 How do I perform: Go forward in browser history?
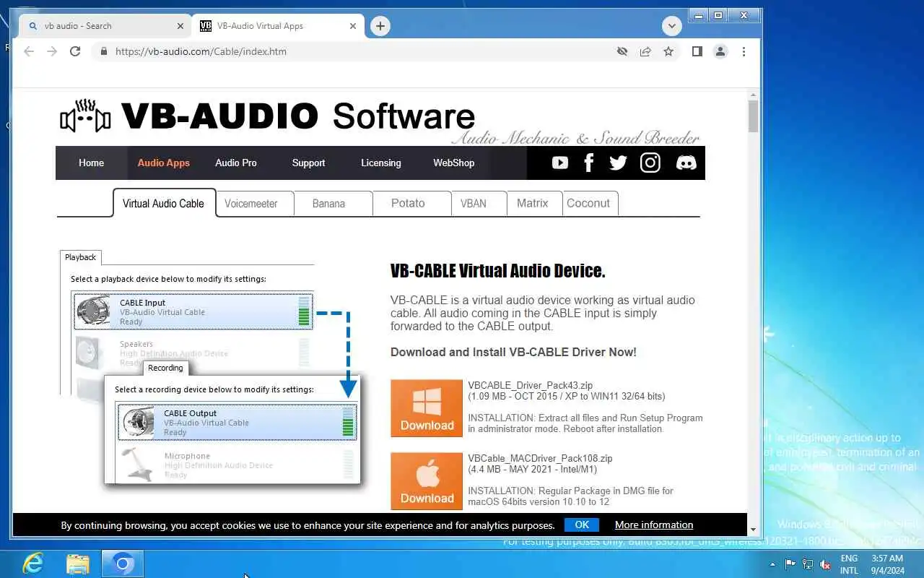[x=52, y=51]
